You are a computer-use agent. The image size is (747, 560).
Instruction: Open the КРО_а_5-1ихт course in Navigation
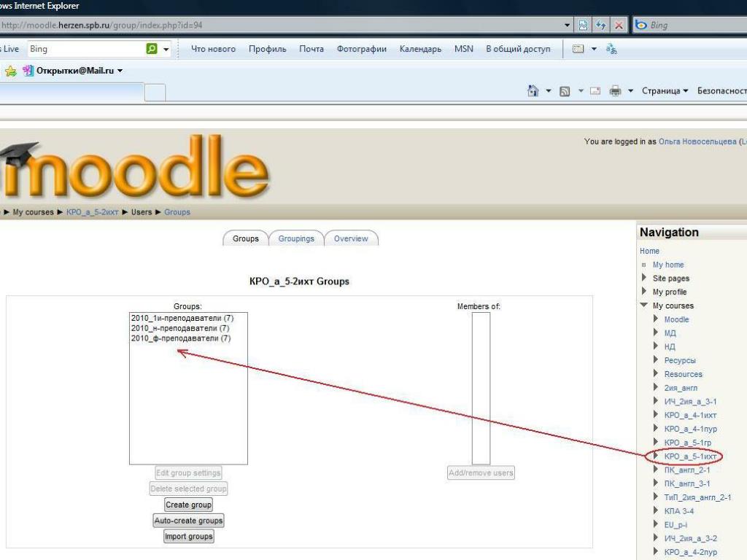click(x=690, y=456)
